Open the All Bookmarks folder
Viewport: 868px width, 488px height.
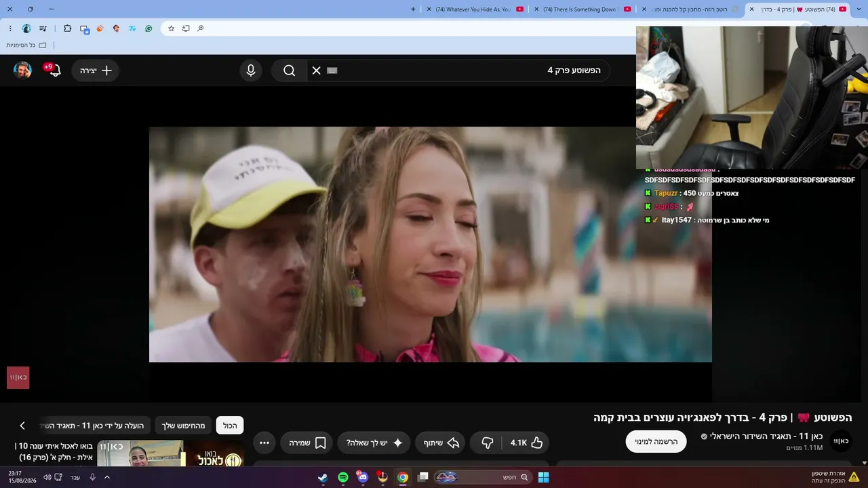point(26,45)
